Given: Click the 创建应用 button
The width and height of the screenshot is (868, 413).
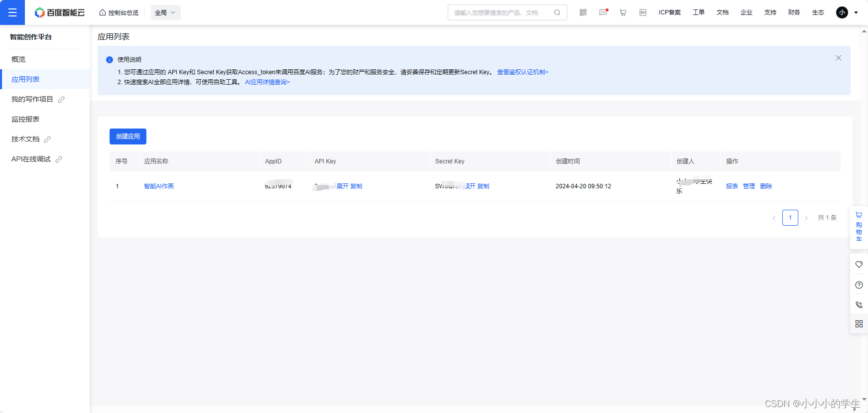Looking at the screenshot, I should click(128, 136).
